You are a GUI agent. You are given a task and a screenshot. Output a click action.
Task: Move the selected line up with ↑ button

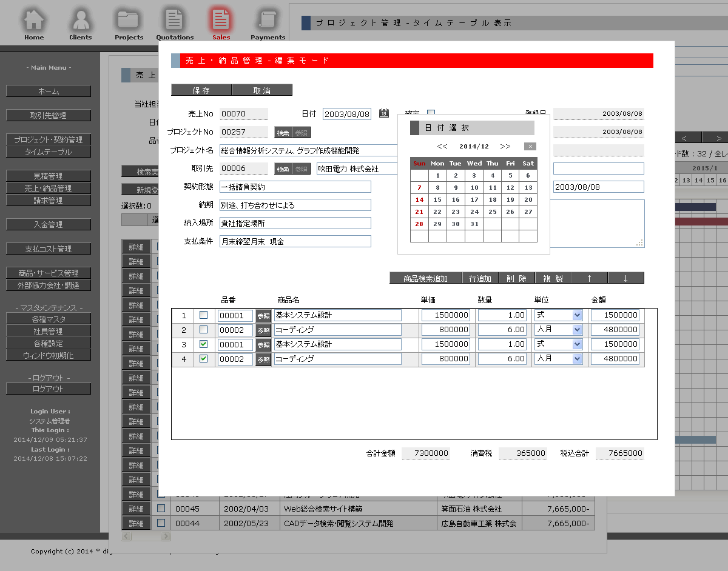[x=589, y=278]
